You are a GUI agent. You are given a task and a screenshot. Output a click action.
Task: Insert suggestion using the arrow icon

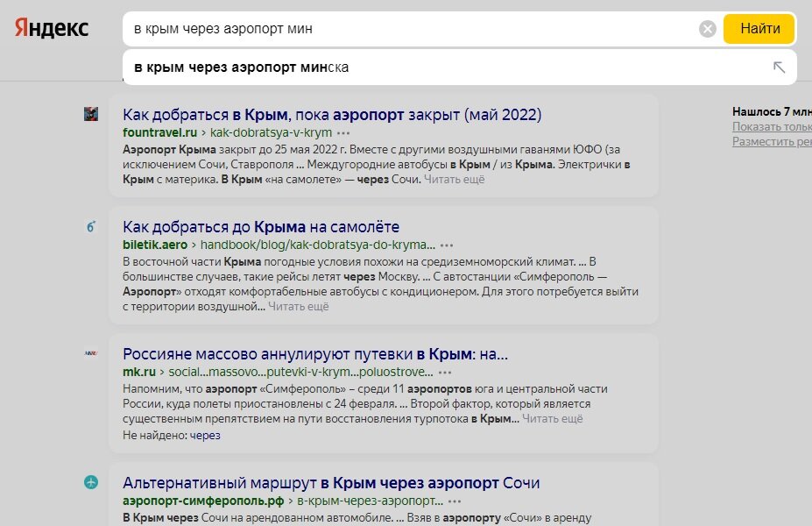point(779,67)
